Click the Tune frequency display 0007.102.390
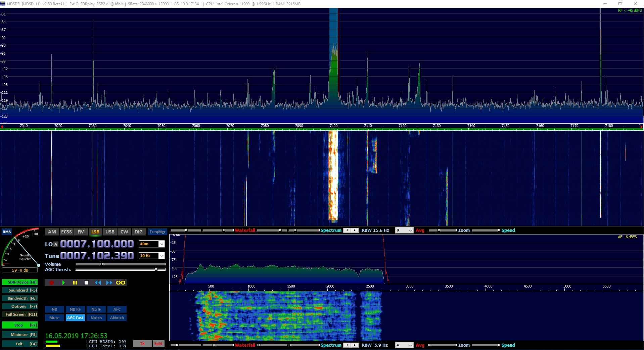Viewport: 644px width, 350px height. pyautogui.click(x=97, y=256)
